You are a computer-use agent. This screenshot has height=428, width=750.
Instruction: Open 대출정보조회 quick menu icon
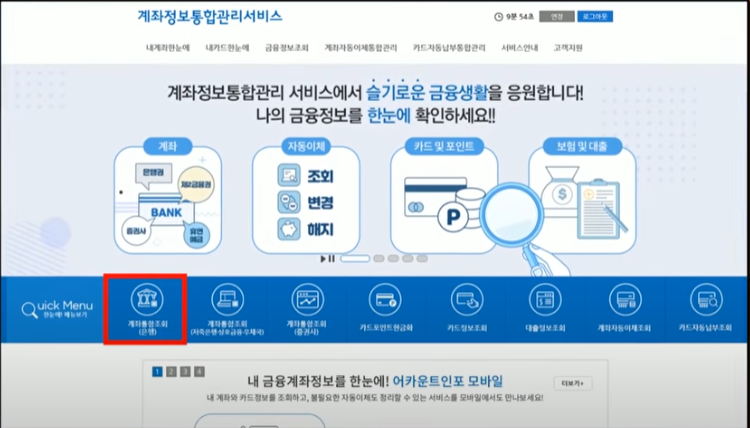pos(545,300)
